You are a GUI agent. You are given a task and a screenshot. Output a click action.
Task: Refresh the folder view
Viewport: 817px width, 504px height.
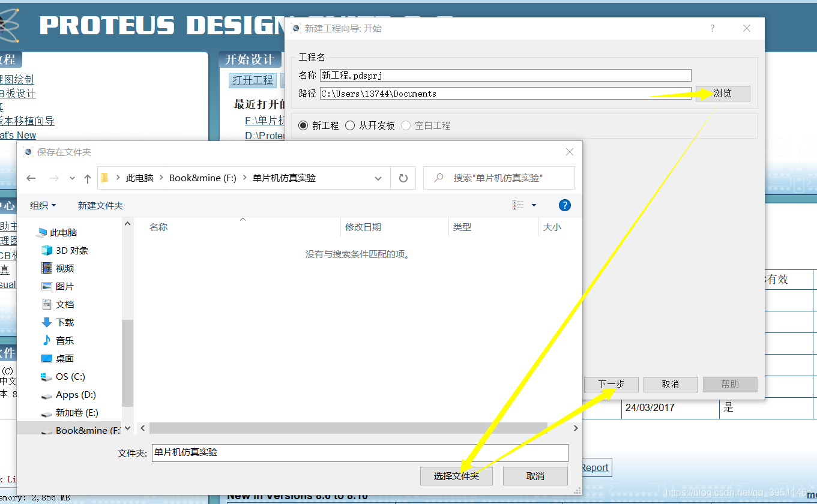[403, 178]
